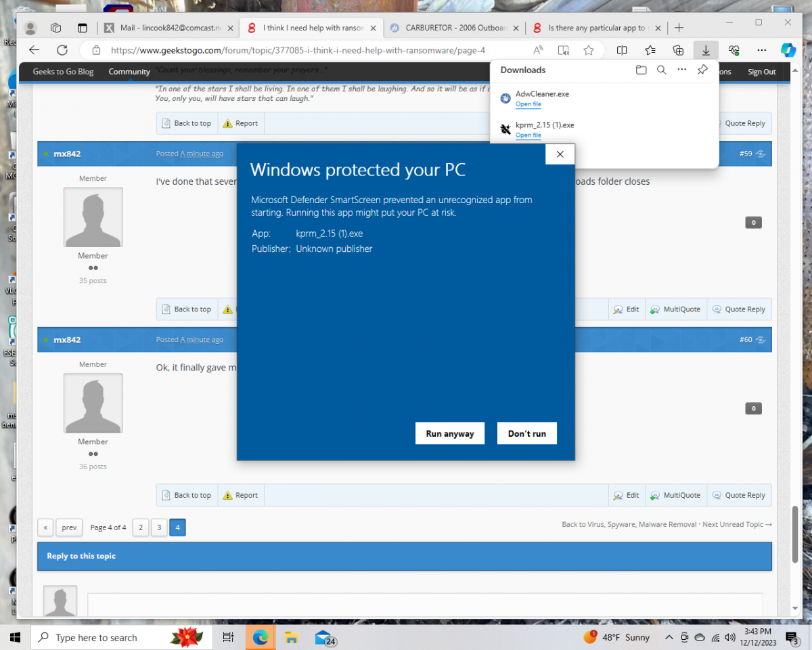Switch to Is there any particular app tab
The width and height of the screenshot is (812, 650).
(x=597, y=28)
